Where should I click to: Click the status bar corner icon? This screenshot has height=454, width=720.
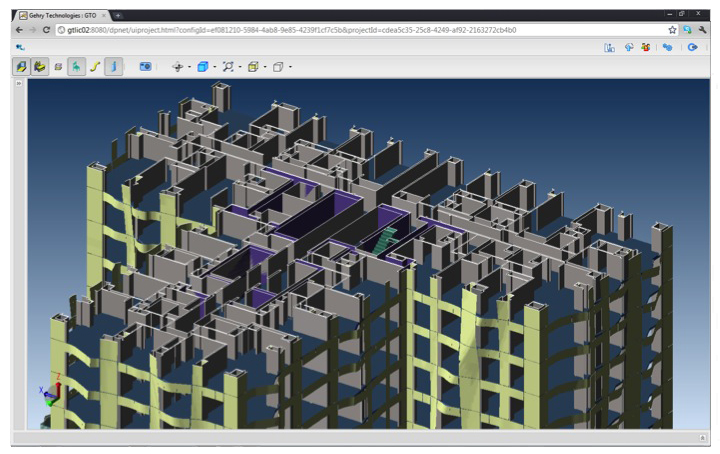pos(702,438)
